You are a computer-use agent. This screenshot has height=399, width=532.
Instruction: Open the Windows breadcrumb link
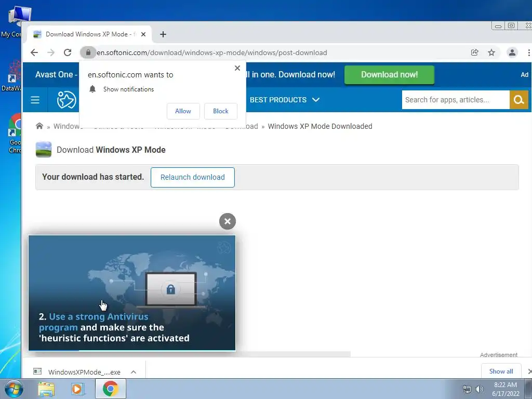click(68, 126)
